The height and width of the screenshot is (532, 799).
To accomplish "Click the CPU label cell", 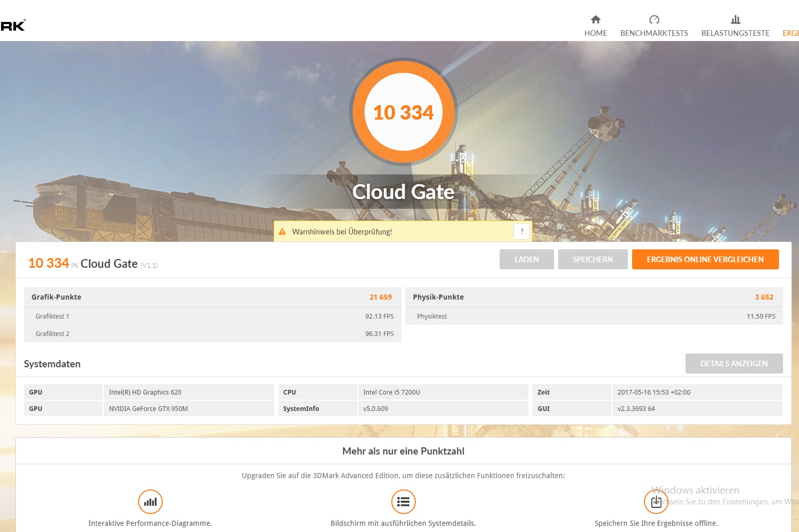I will pos(317,392).
